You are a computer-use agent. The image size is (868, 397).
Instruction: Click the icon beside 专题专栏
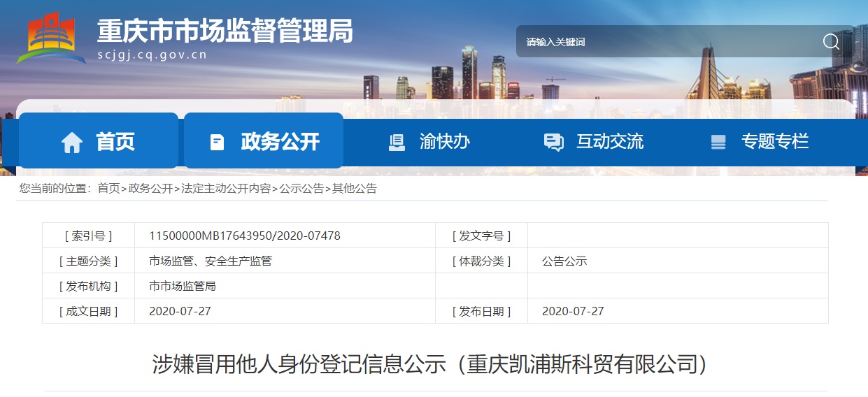pos(718,142)
